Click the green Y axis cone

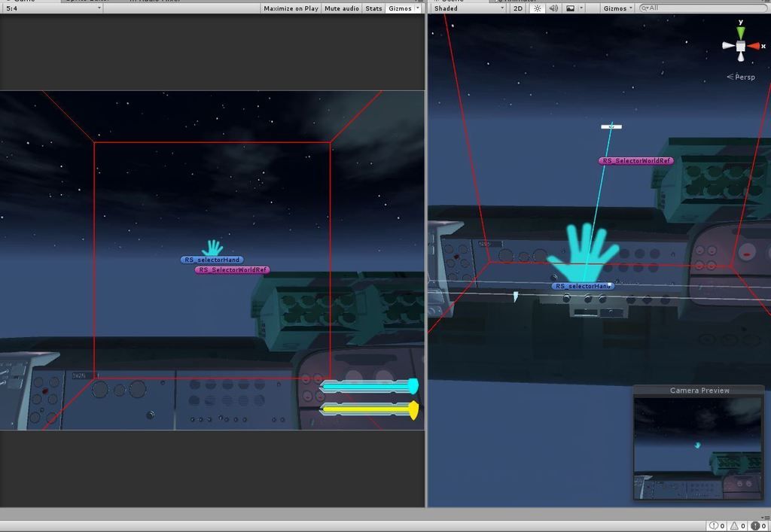point(741,32)
